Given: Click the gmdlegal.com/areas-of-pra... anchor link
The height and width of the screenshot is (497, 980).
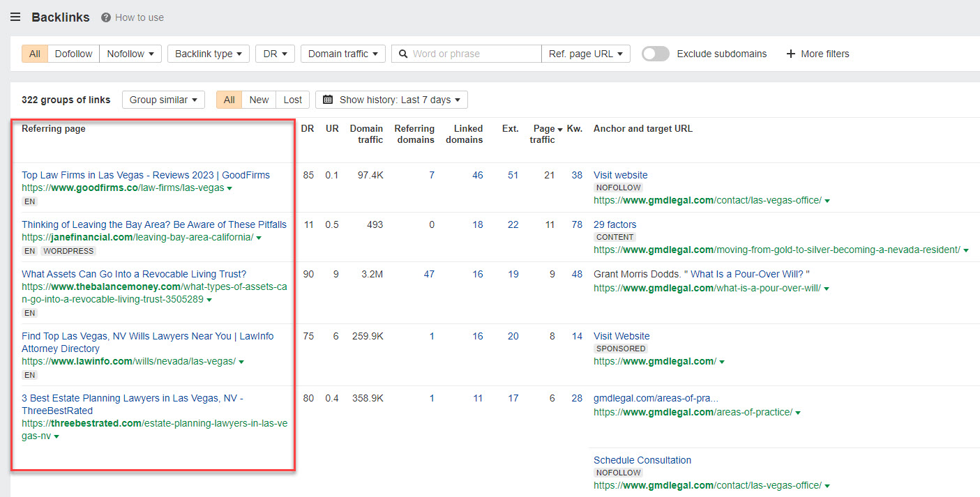Looking at the screenshot, I should (x=656, y=398).
